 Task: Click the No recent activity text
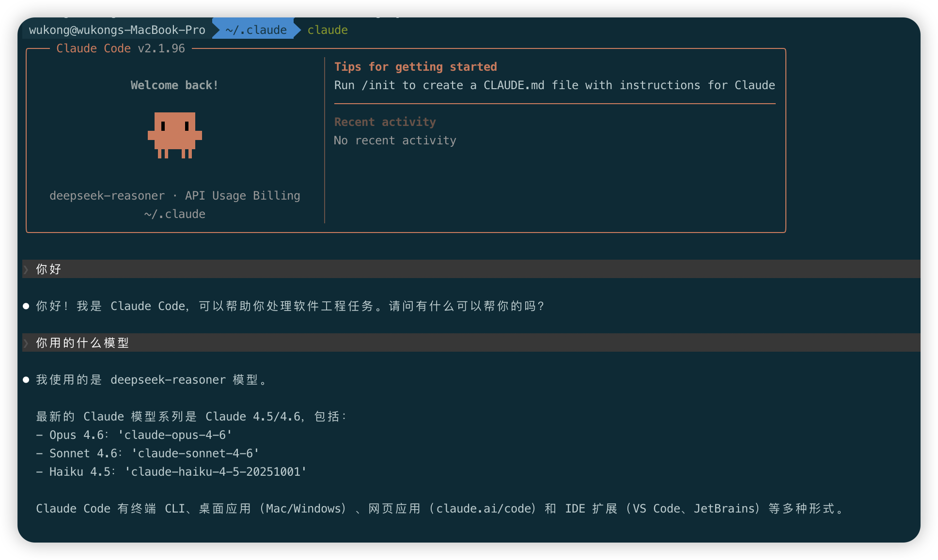[x=395, y=140]
